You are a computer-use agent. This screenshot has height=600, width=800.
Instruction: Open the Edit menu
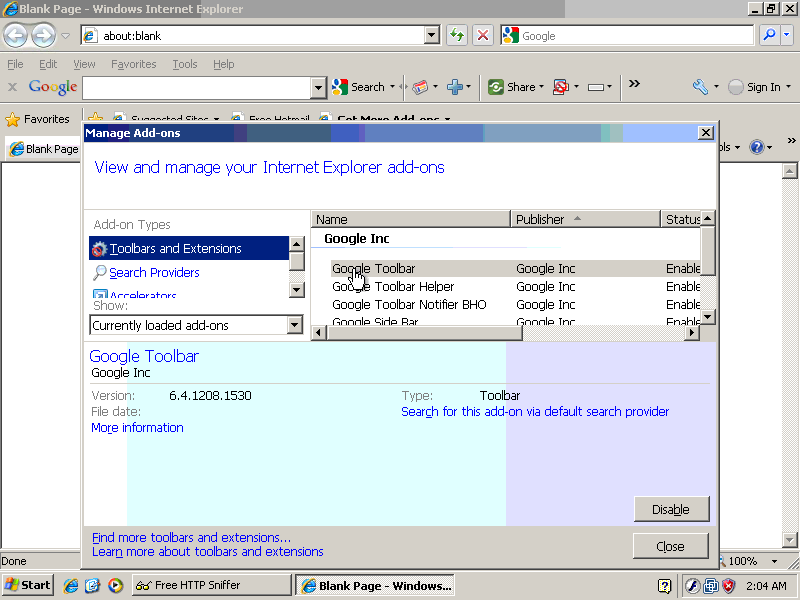48,64
